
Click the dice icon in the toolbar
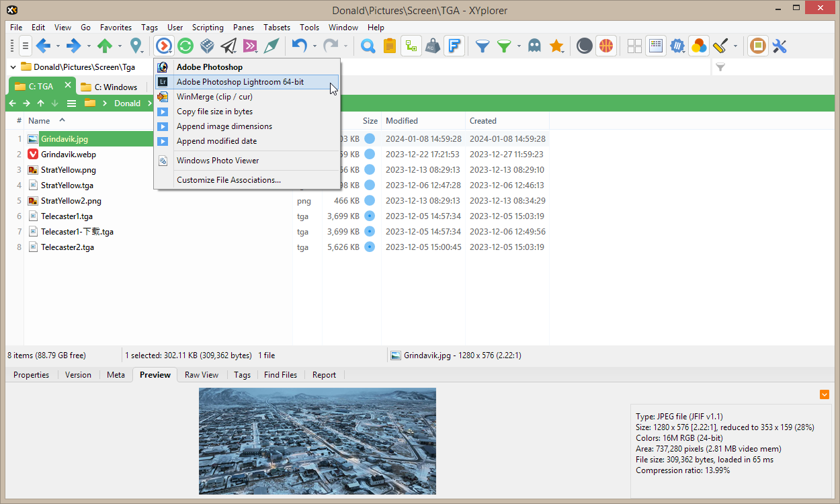pos(207,46)
